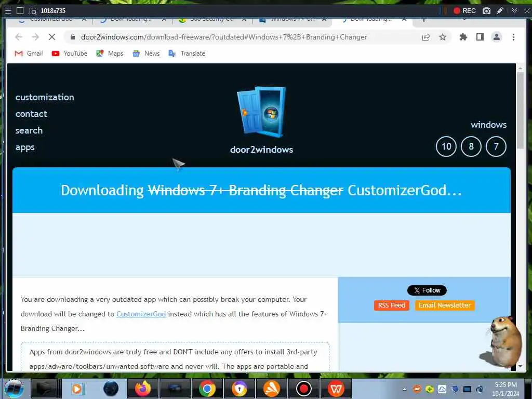The image size is (532, 399).
Task: Select the Windows 8 circle icon
Action: 471,147
